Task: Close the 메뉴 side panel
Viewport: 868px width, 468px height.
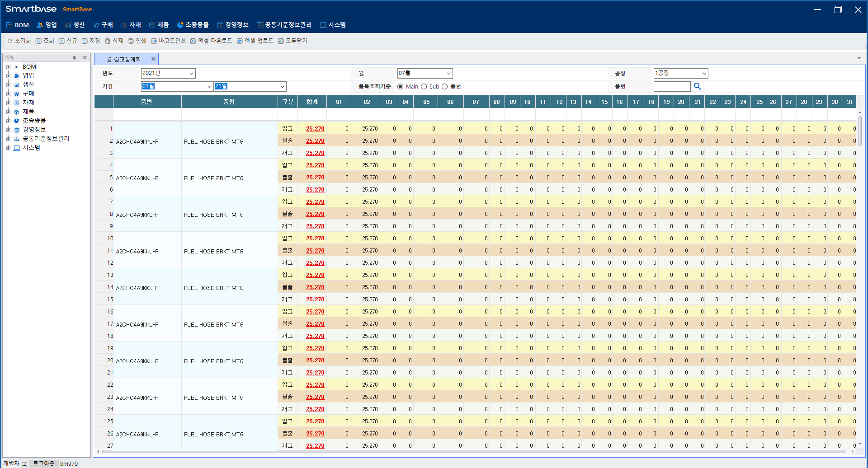Action: pyautogui.click(x=85, y=58)
